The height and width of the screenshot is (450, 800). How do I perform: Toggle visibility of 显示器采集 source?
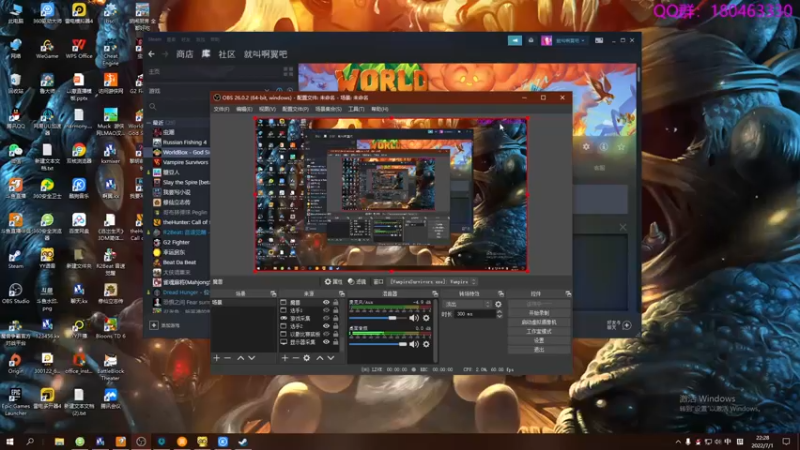tap(326, 342)
